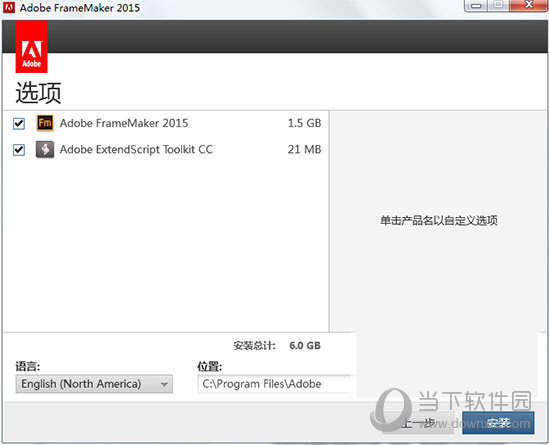
Task: Open the English (North America) language dropdown
Action: pos(94,384)
